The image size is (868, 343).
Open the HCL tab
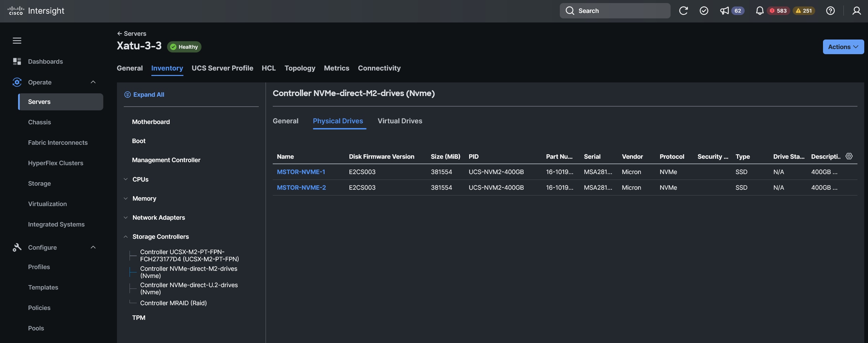point(269,68)
